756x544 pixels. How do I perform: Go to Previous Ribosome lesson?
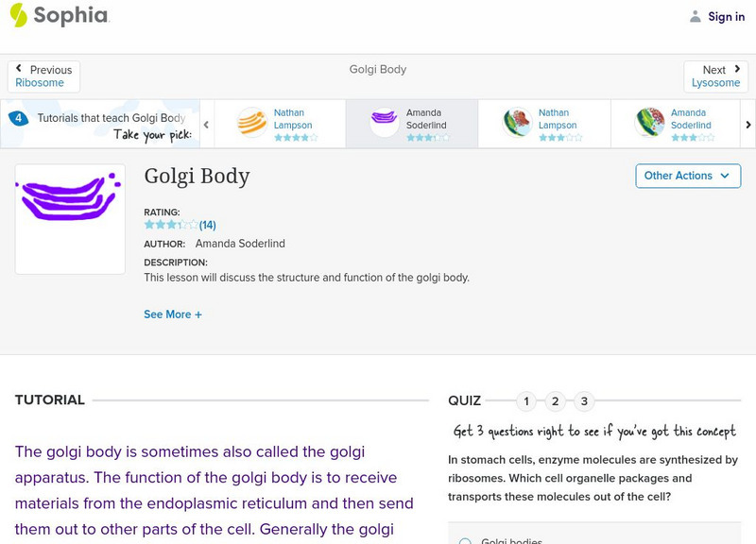pyautogui.click(x=42, y=76)
